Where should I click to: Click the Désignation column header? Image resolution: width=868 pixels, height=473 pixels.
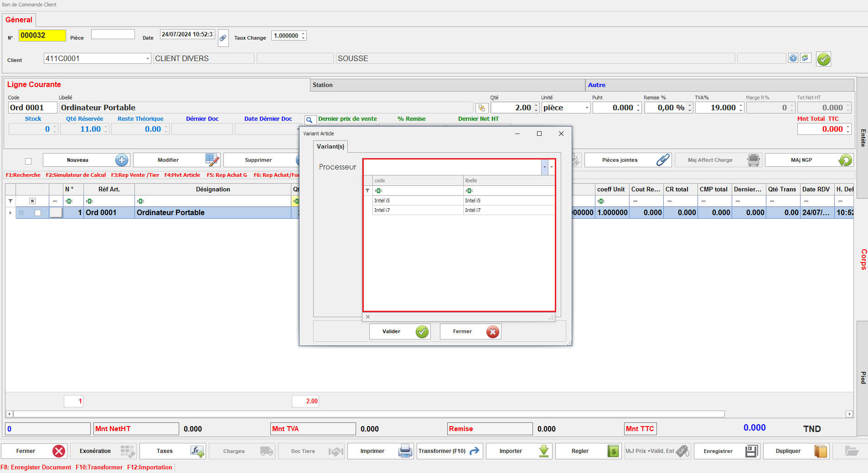click(x=213, y=189)
